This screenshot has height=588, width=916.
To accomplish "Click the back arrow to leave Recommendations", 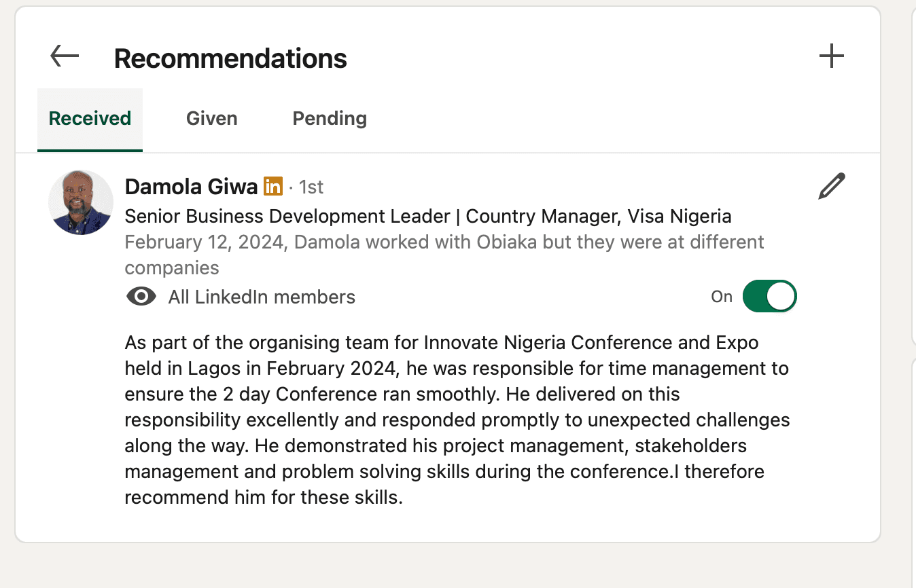I will [63, 56].
